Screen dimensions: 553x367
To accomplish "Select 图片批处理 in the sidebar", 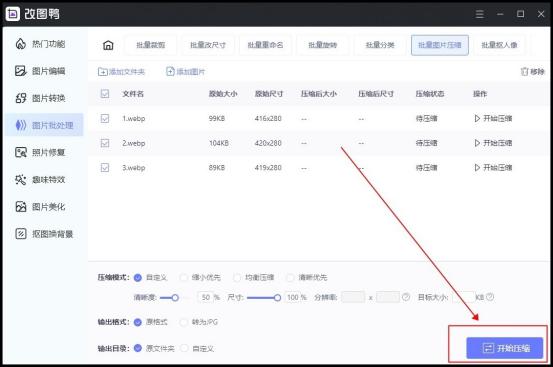I will pyautogui.click(x=44, y=125).
